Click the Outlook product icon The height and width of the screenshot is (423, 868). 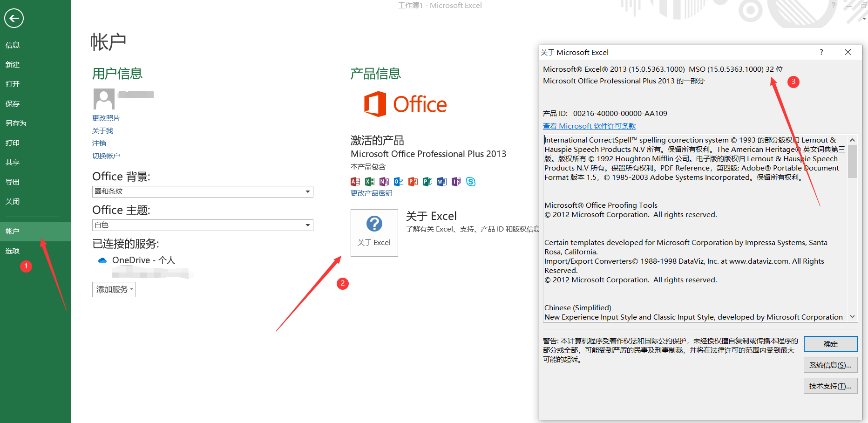coord(399,182)
